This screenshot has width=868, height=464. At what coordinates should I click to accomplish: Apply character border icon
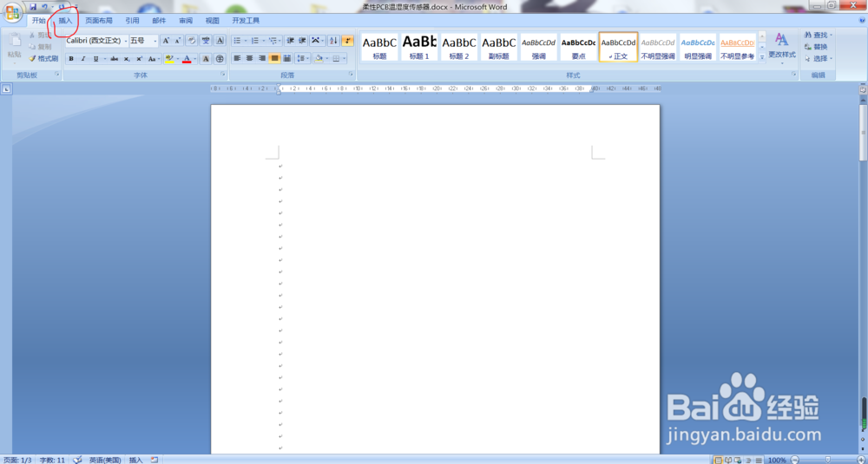click(x=220, y=41)
